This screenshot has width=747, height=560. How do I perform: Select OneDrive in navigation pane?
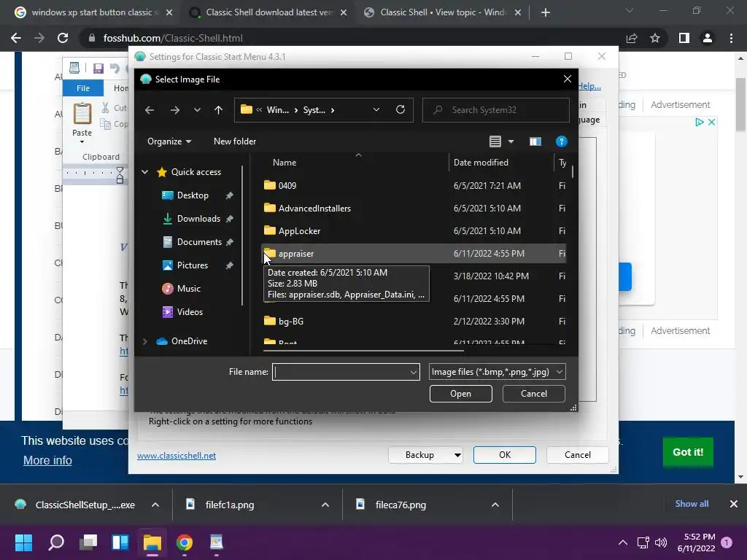[189, 341]
